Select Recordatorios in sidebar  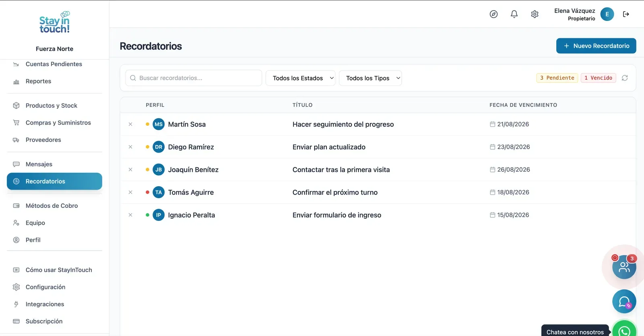coord(54,181)
